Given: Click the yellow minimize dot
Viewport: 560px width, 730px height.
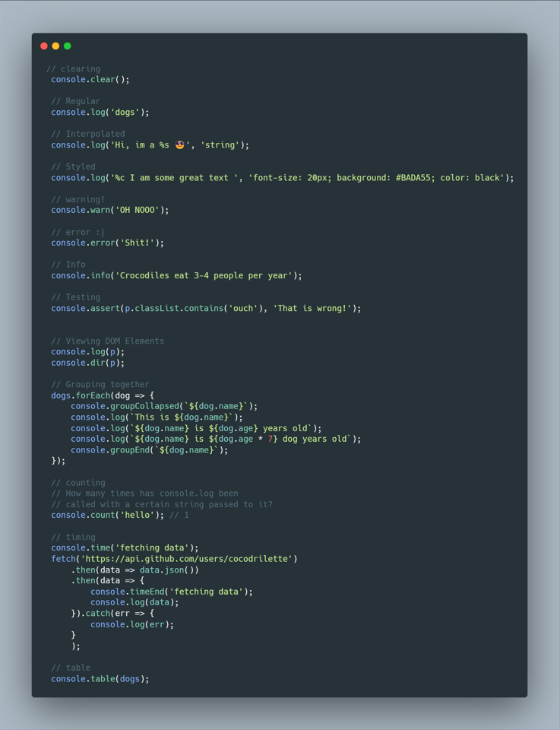Looking at the screenshot, I should (x=55, y=46).
